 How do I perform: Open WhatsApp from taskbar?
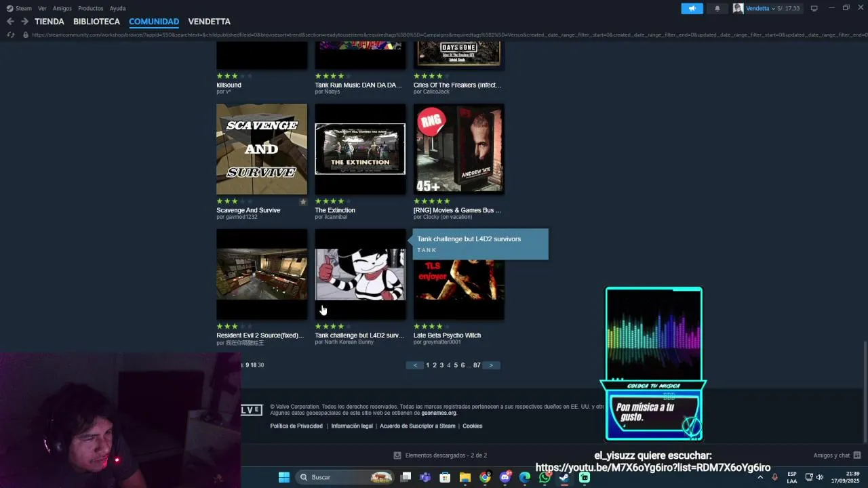tap(545, 477)
